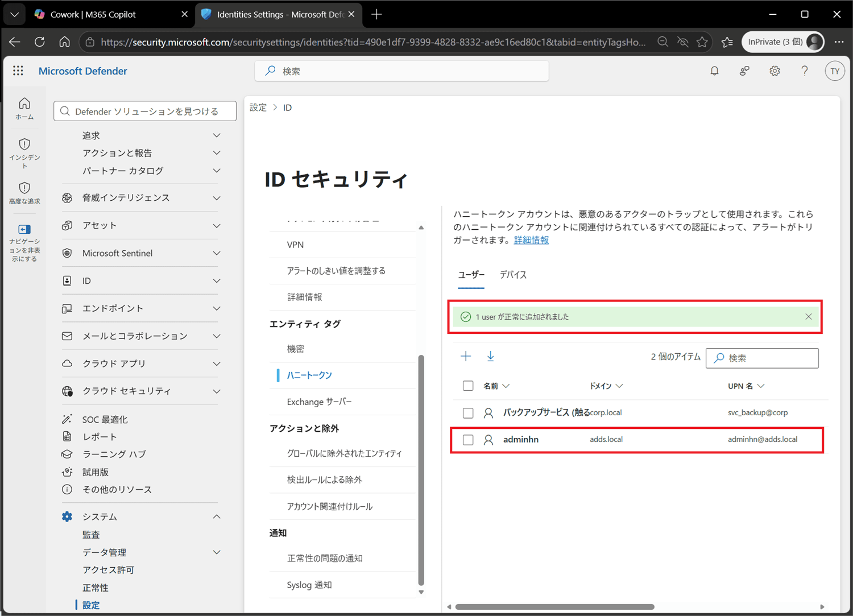Open a new browser tab
The image size is (853, 616).
376,14
